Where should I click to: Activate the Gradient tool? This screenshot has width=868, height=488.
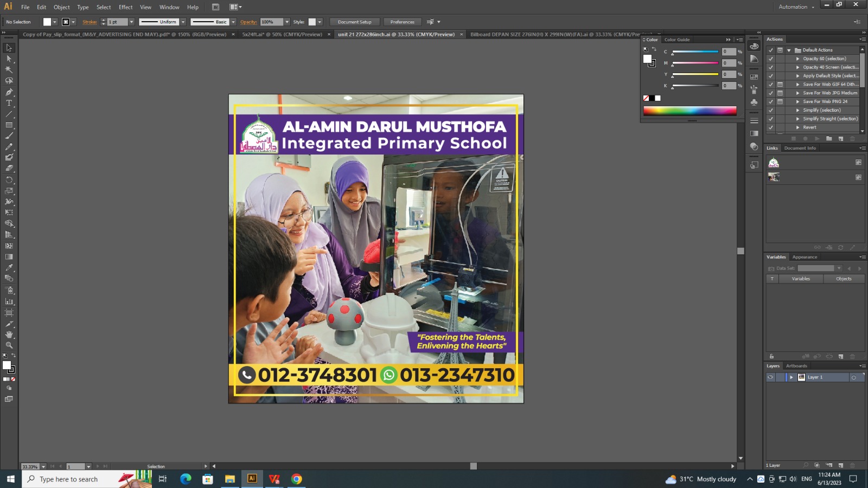[x=9, y=257]
